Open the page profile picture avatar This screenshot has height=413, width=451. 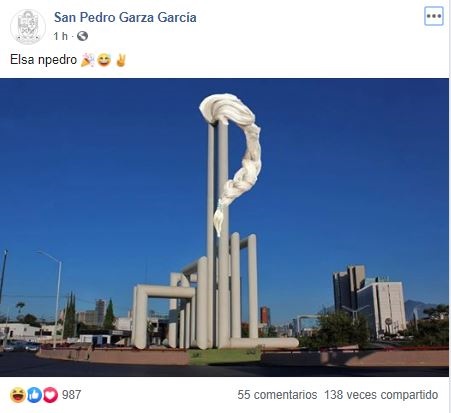(x=28, y=27)
